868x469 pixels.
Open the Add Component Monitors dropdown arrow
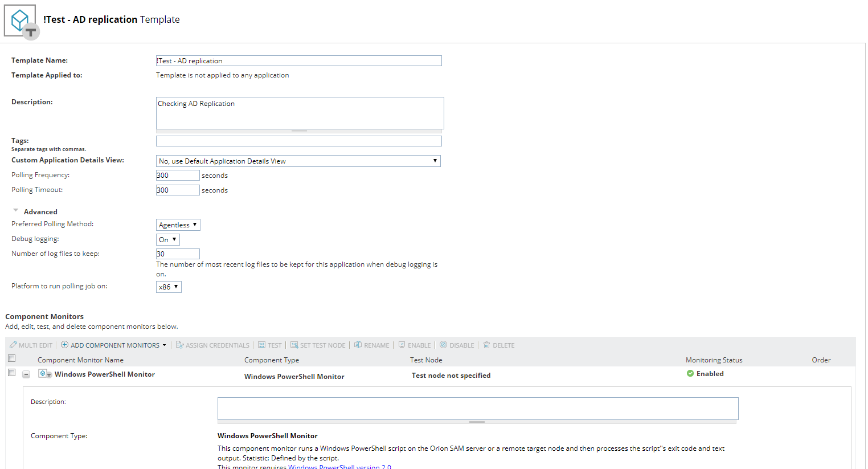click(x=165, y=345)
